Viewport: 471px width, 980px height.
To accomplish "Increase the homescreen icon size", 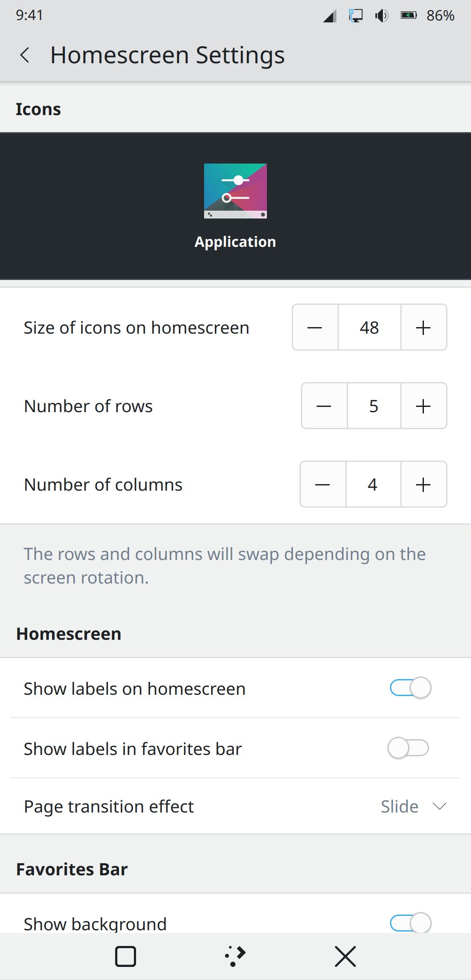I will click(423, 328).
